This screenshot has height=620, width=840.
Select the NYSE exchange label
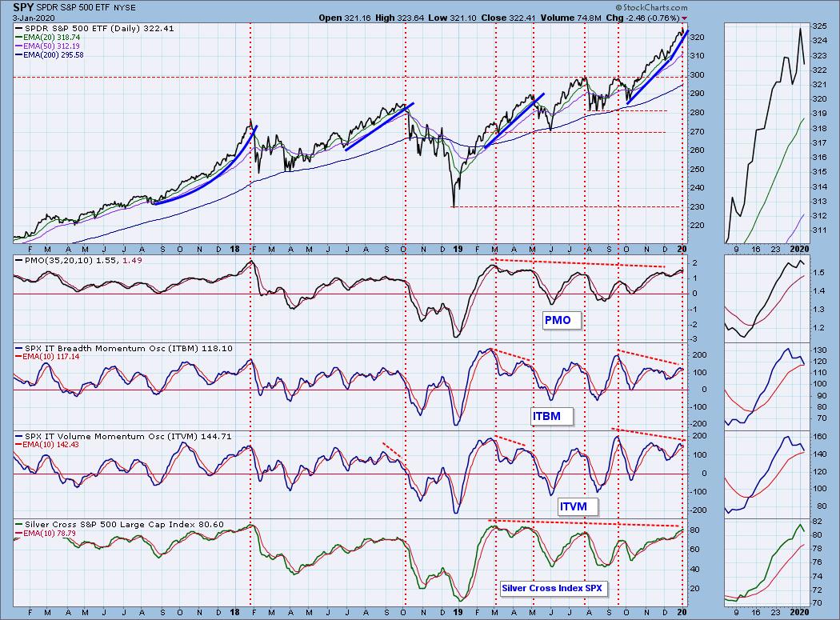(x=124, y=8)
